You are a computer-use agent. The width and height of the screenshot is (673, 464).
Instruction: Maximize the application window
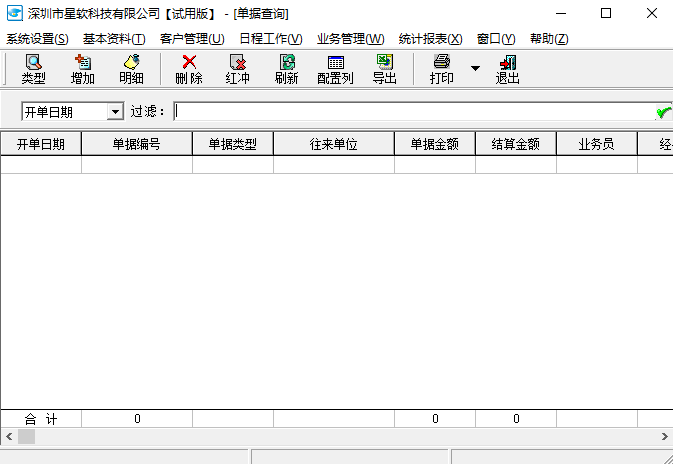[x=606, y=14]
